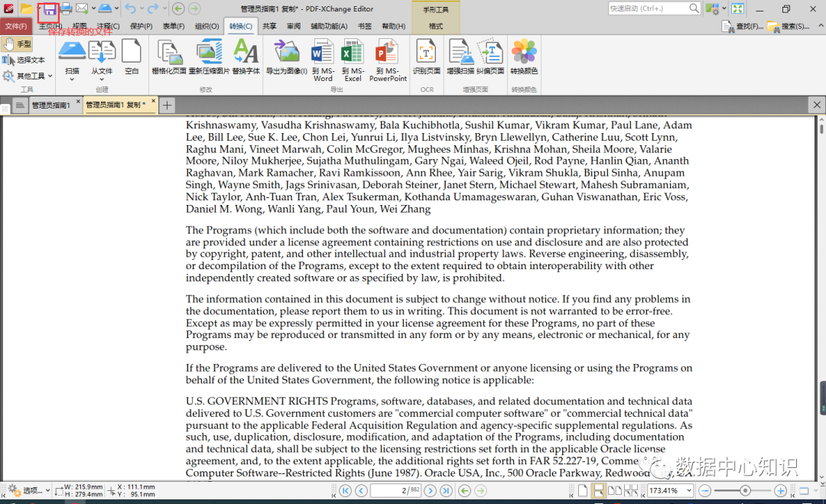
Task: Click 重新压缩图片 recompress images
Action: pos(209,57)
